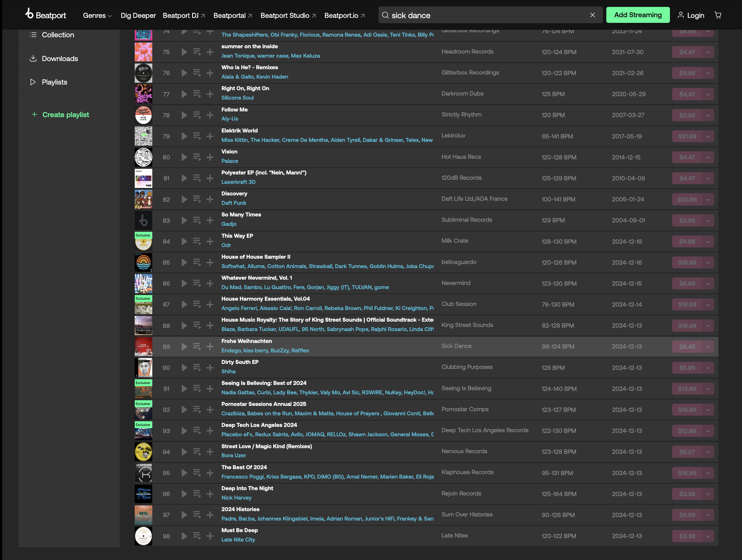Open price dropdown arrow for Discovery
The image size is (742, 560).
(708, 200)
